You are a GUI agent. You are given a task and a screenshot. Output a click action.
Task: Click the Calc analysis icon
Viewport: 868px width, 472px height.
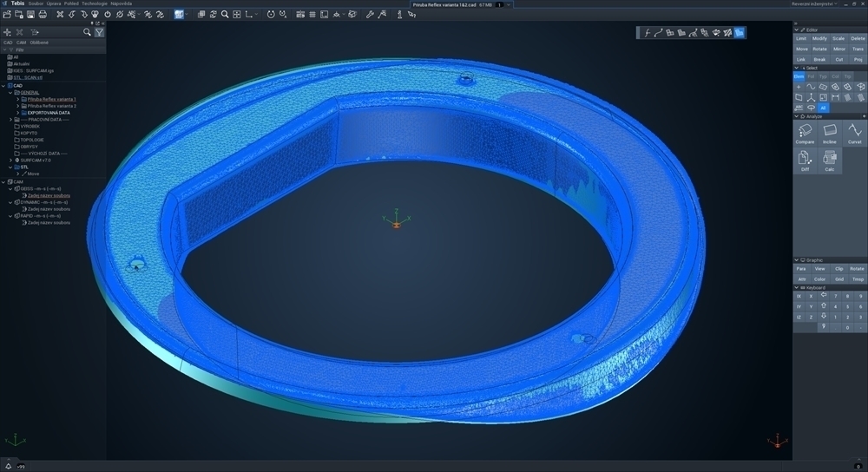(x=829, y=161)
